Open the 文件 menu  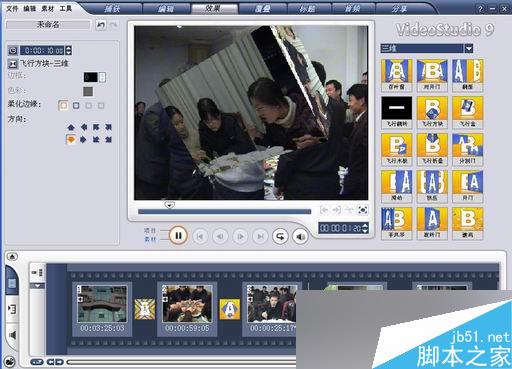click(x=12, y=8)
